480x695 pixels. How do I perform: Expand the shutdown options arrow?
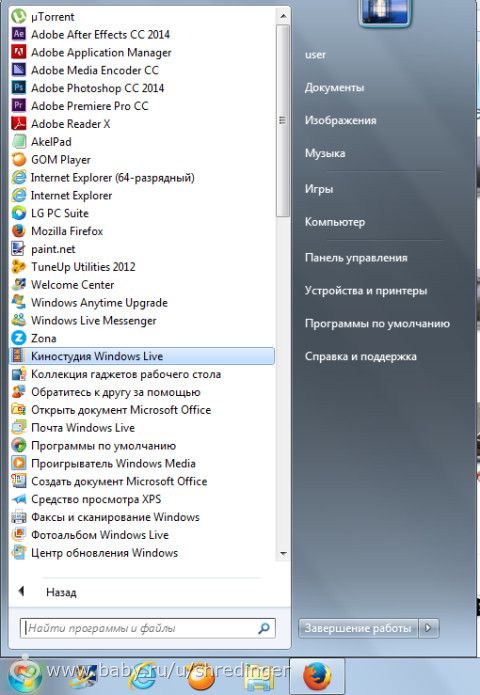click(x=429, y=628)
